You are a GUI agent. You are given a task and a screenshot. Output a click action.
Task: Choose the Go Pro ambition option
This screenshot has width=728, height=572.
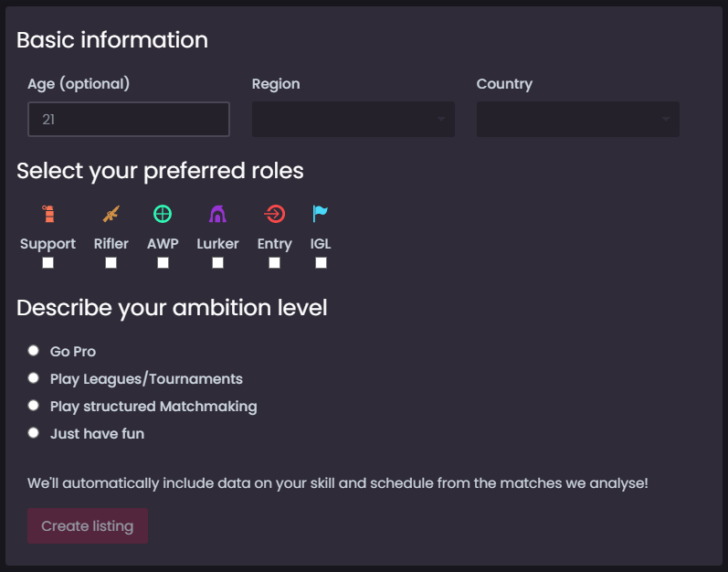pyautogui.click(x=34, y=351)
